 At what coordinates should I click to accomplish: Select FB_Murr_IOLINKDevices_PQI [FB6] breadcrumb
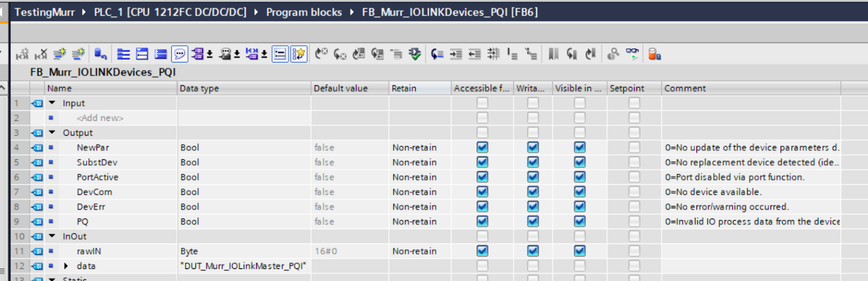click(x=450, y=12)
